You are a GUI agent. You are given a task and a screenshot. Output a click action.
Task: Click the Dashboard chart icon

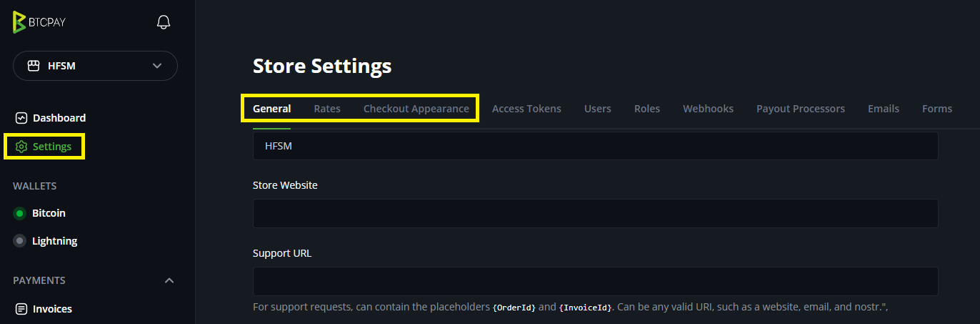point(21,118)
